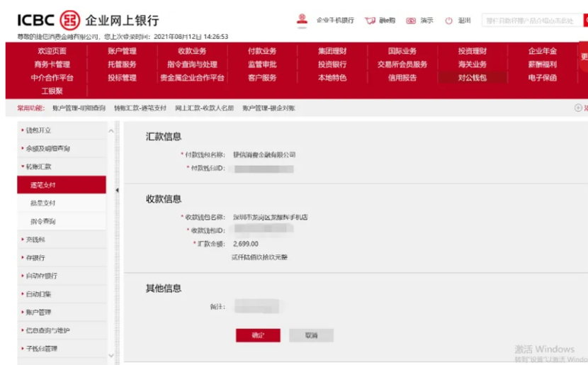Cancel the transfer with 取消
The image size is (588, 365).
[x=311, y=335]
